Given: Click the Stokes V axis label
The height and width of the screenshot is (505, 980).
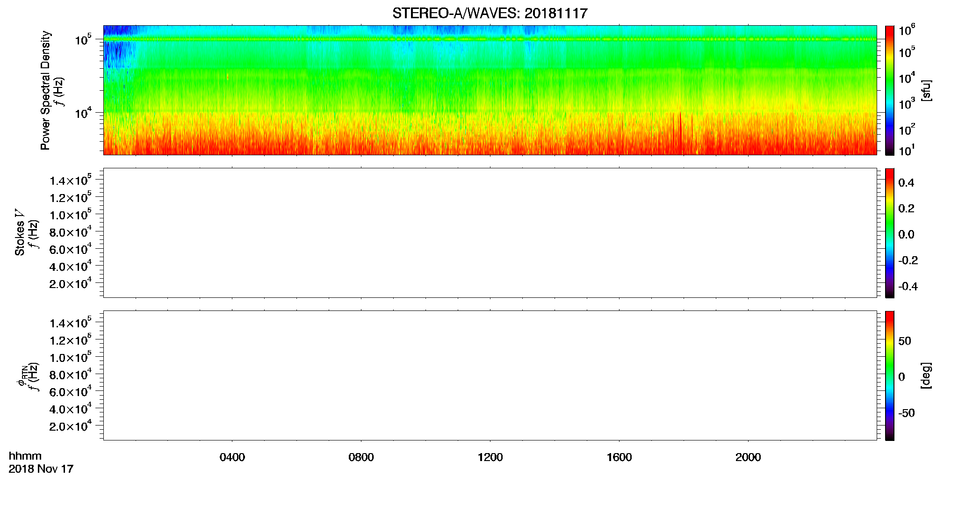Looking at the screenshot, I should [x=20, y=232].
